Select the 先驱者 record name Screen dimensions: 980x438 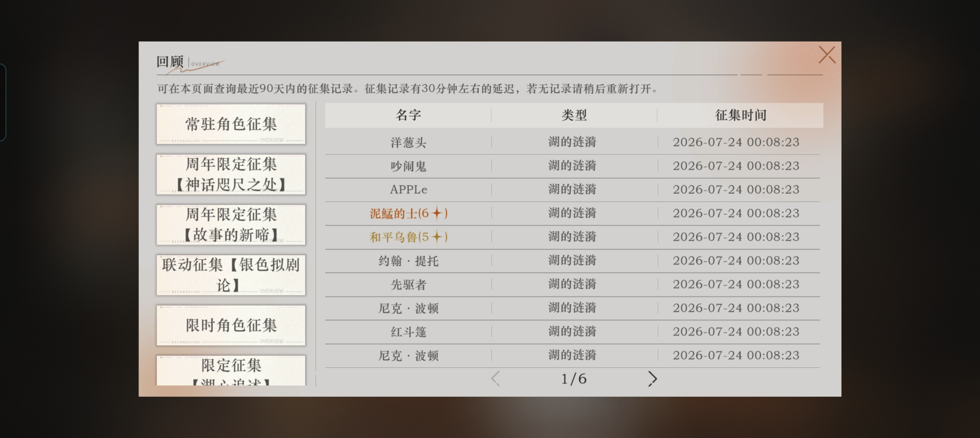(408, 285)
